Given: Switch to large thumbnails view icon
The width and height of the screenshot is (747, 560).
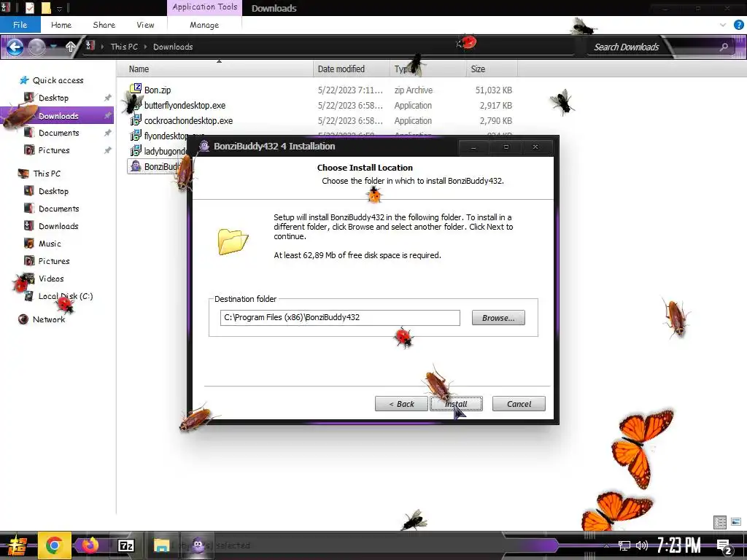Looking at the screenshot, I should (736, 522).
